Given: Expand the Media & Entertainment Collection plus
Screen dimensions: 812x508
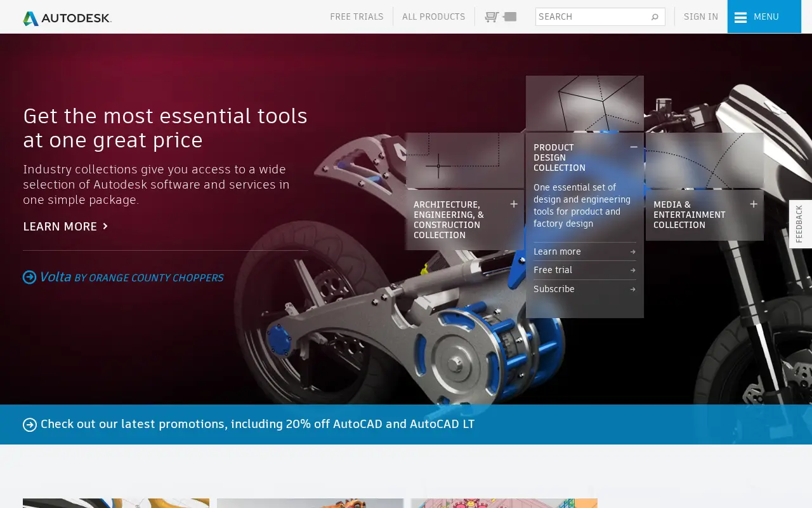Looking at the screenshot, I should pos(754,204).
